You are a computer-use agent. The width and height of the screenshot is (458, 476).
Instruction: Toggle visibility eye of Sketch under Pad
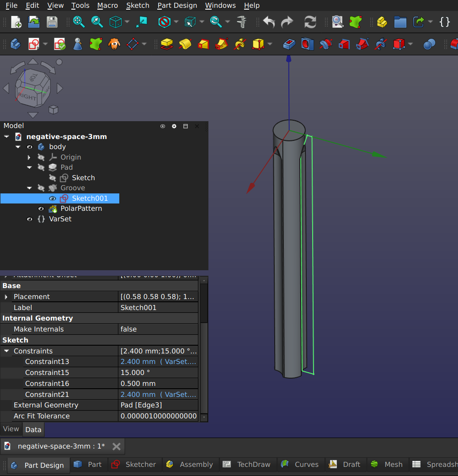53,178
